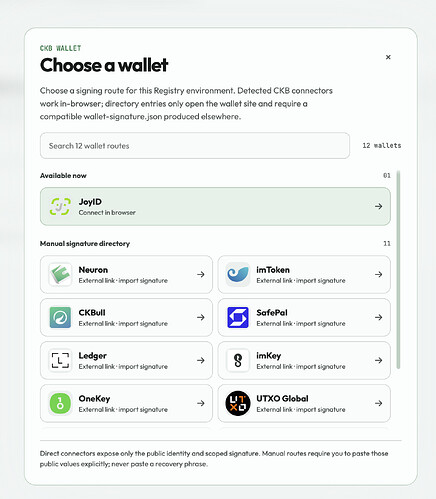Click the CKBull logo icon
Viewport: 436px width, 499px height.
[x=60, y=317]
